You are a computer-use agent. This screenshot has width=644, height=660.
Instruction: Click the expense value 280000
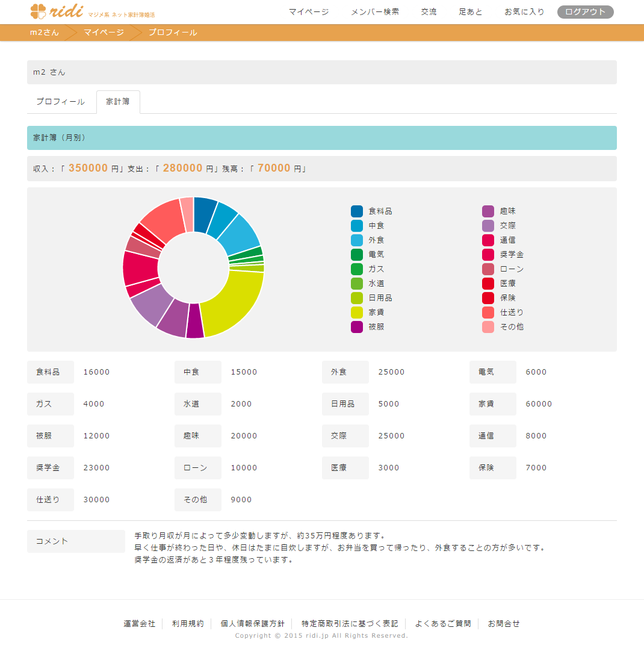click(x=182, y=169)
